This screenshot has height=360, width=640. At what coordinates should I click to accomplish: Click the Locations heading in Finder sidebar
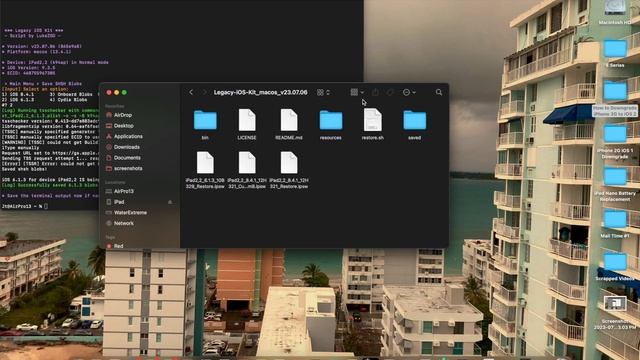(115, 182)
